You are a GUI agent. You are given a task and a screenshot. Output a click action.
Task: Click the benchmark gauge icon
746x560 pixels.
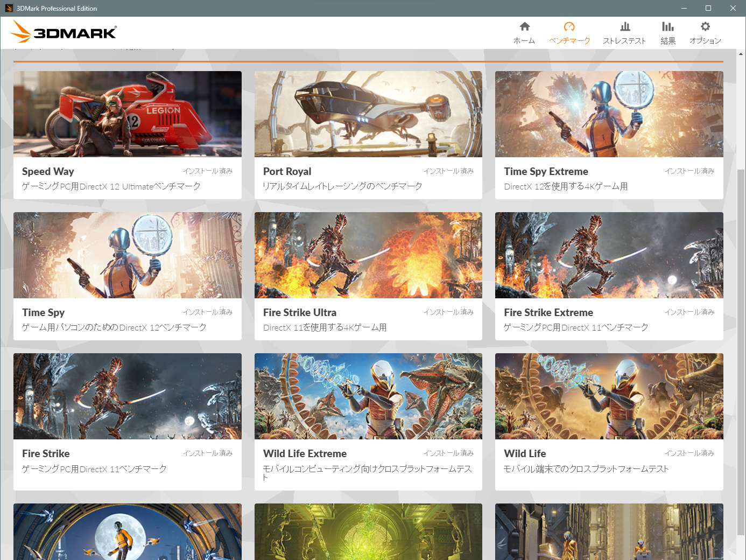(x=569, y=26)
